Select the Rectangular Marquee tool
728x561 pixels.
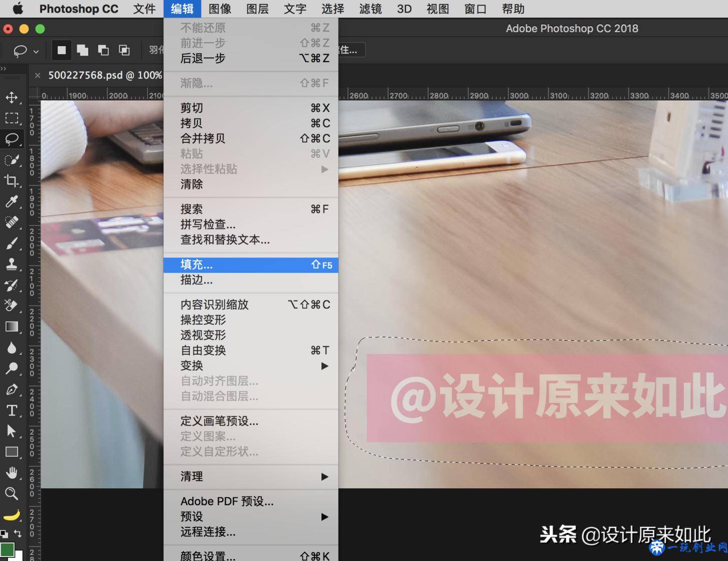point(12,118)
